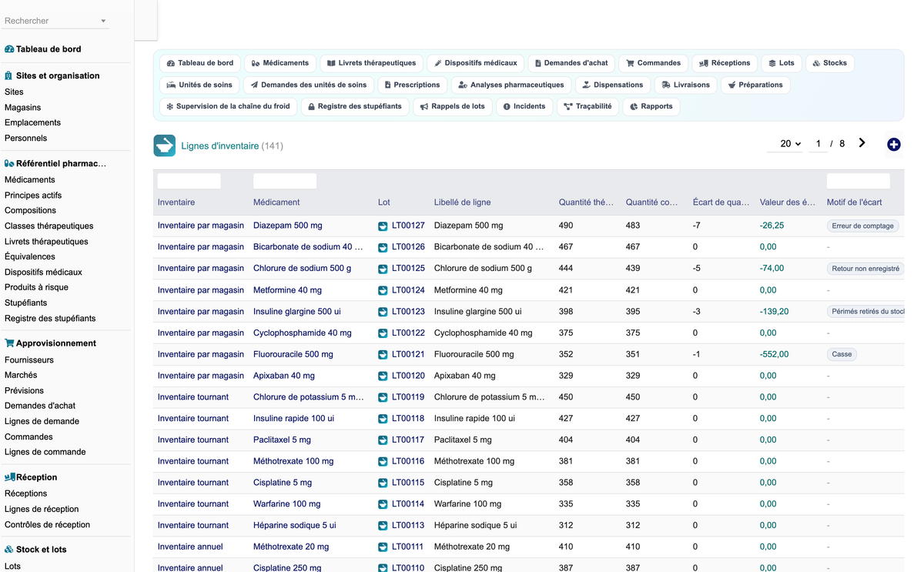Open Supervision de la chaîne du froid

pyautogui.click(x=229, y=106)
